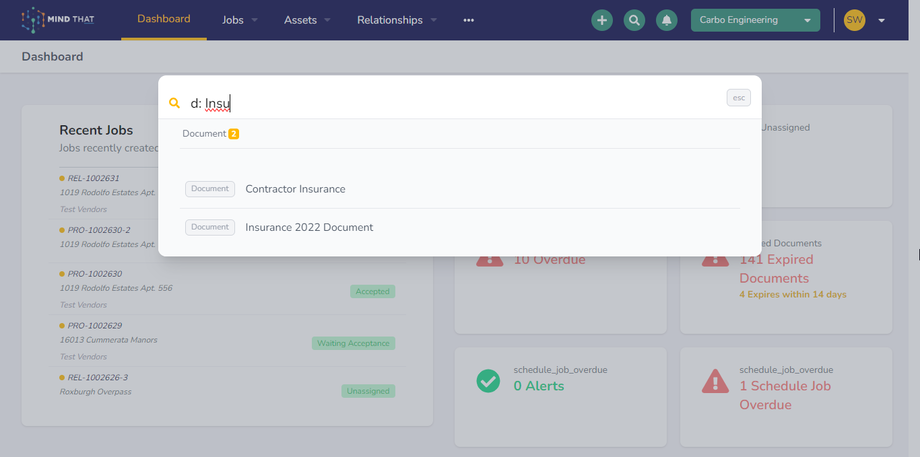Open job PRO-1002630-2

pyautogui.click(x=99, y=230)
